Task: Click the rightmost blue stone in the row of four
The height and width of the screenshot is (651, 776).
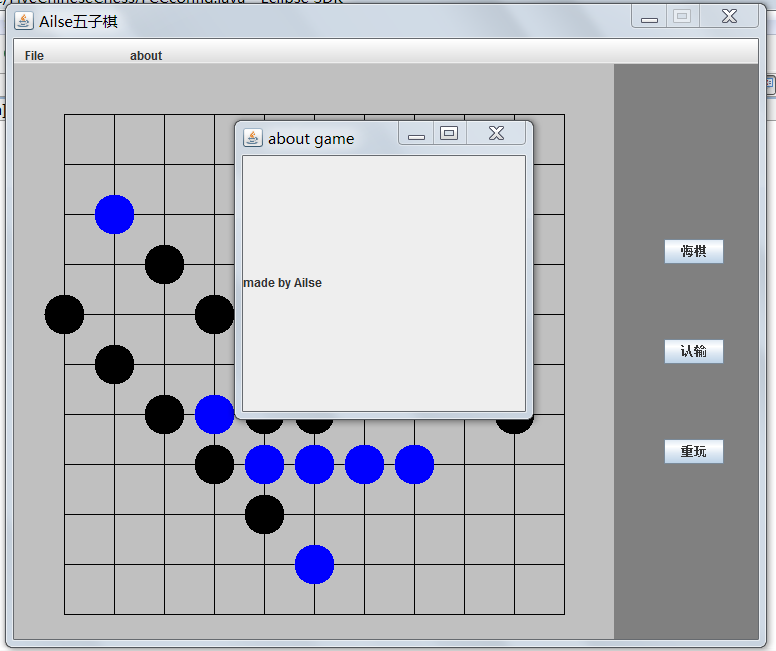Action: click(x=414, y=464)
